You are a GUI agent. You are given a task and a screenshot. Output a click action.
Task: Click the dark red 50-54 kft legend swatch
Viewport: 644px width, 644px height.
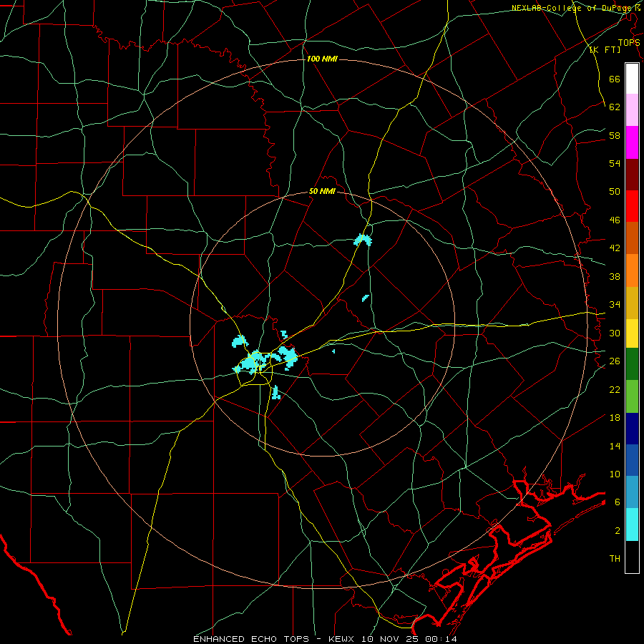(632, 175)
